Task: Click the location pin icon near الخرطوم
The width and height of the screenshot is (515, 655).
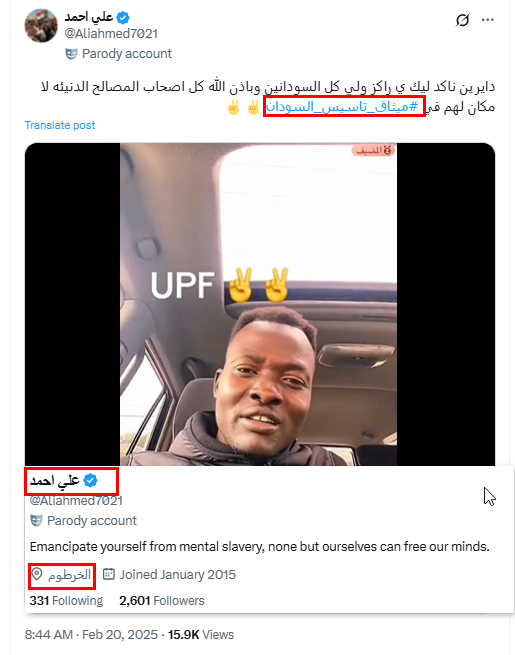Action: pyautogui.click(x=37, y=574)
